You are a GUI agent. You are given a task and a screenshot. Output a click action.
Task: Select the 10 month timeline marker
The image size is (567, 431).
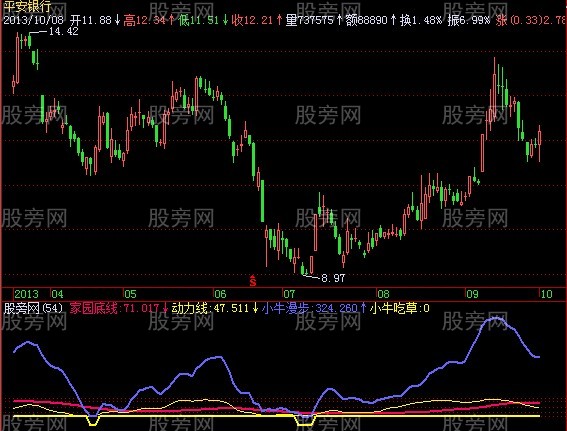pyautogui.click(x=546, y=294)
